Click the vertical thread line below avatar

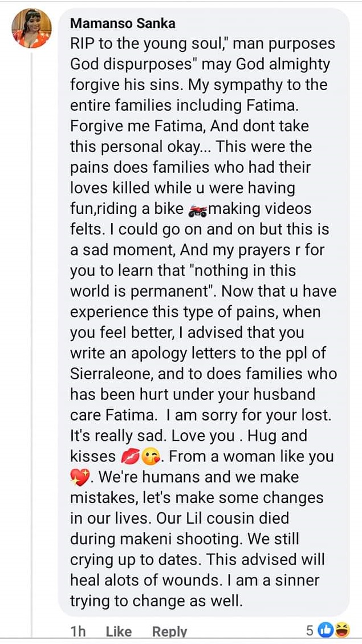pyautogui.click(x=31, y=342)
